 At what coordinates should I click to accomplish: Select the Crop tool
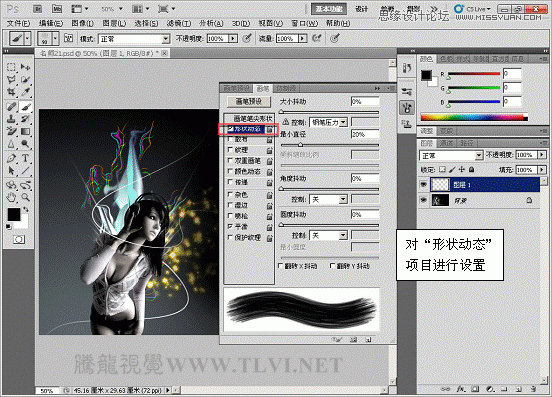(11, 92)
